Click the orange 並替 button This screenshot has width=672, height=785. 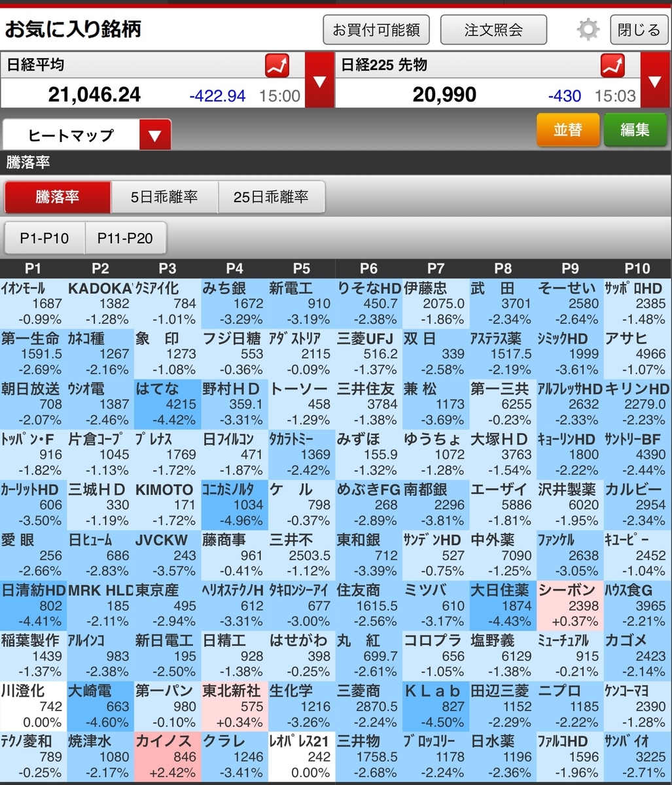coord(568,130)
